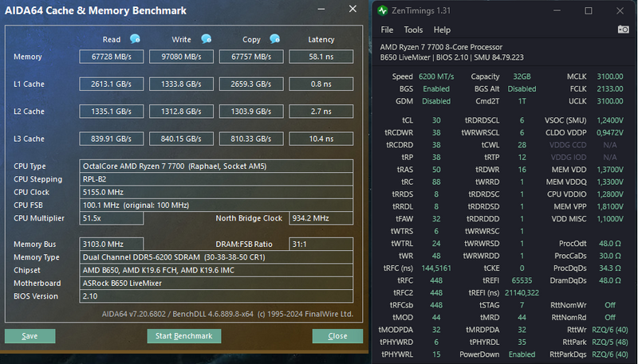This screenshot has width=638, height=364.
Task: Click PowerDown Enabled value
Action: (x=522, y=354)
